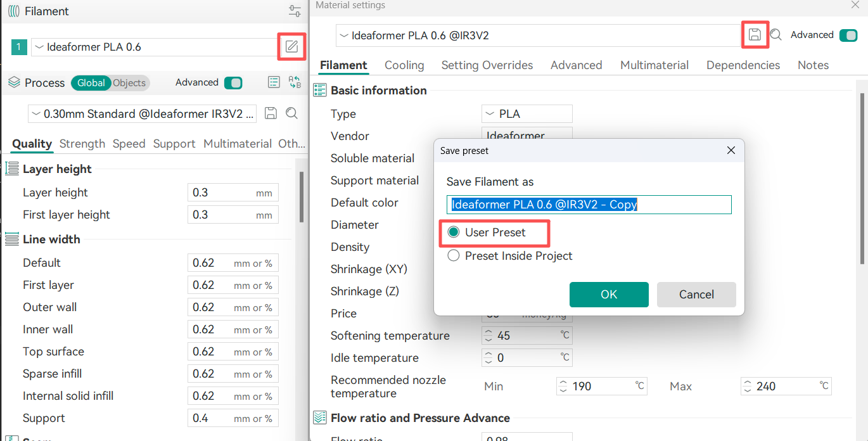Viewport: 868px width, 441px height.
Task: Click the Support line width field
Action: pos(233,418)
